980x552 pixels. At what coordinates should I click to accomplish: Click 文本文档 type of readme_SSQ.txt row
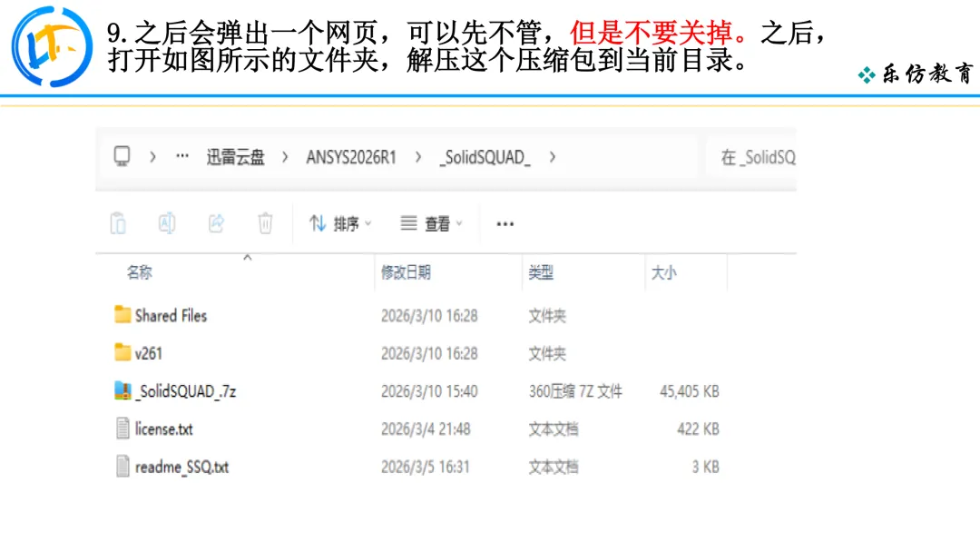pos(554,467)
